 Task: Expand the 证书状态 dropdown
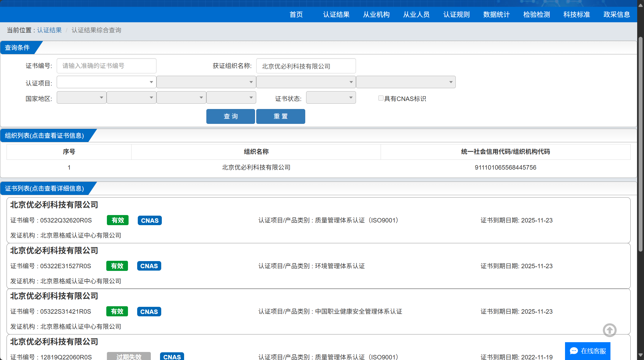331,98
